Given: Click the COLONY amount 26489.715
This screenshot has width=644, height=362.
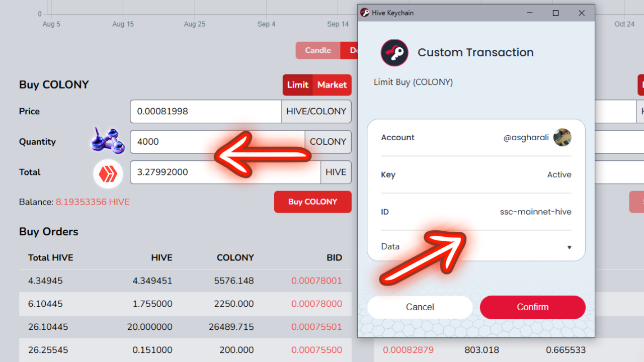Looking at the screenshot, I should point(231,327).
